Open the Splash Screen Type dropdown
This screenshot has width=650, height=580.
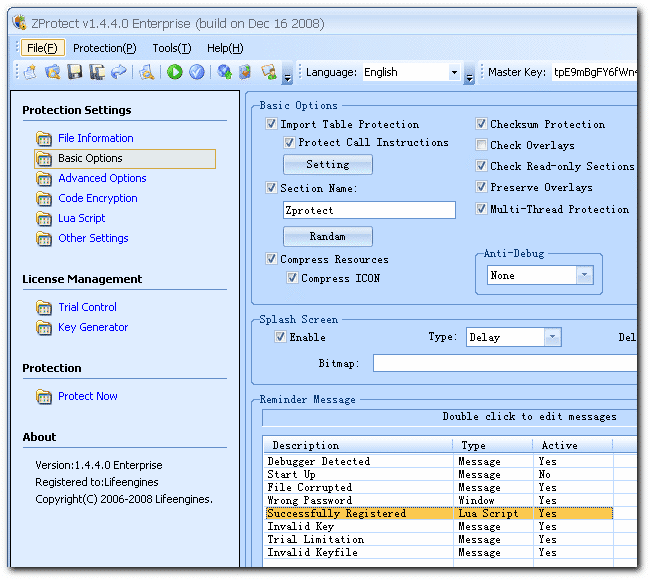(552, 338)
